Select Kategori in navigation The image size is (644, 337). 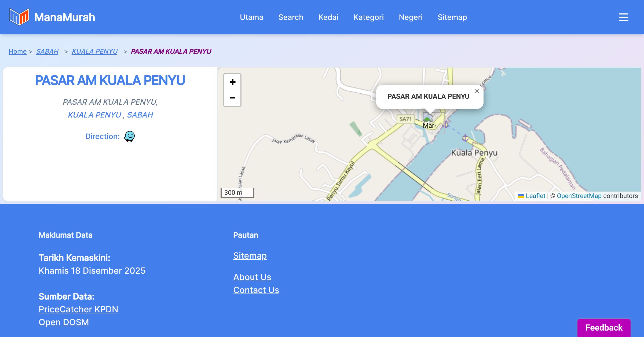tap(368, 17)
